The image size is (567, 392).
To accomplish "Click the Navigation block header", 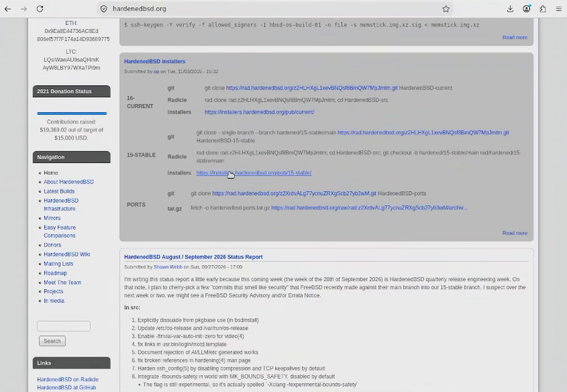I will [72, 157].
